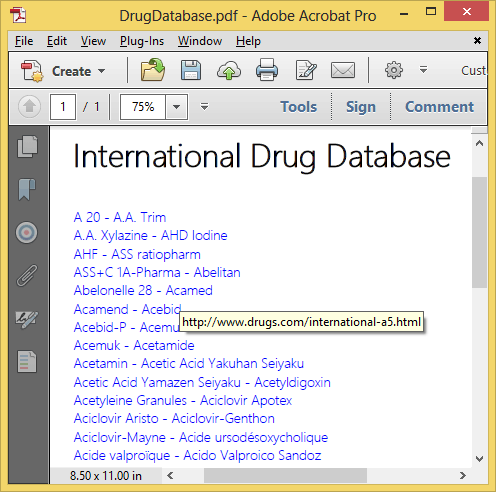Open the Window menu

click(200, 41)
